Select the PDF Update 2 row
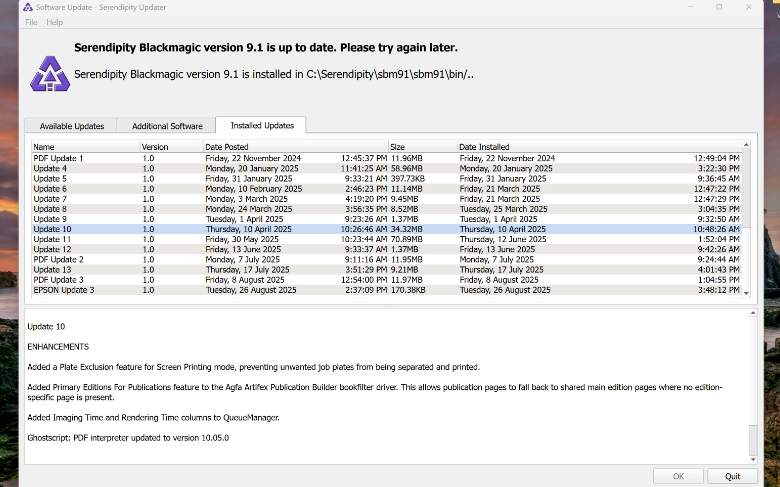Screen dimensions: 780x487 [387, 259]
